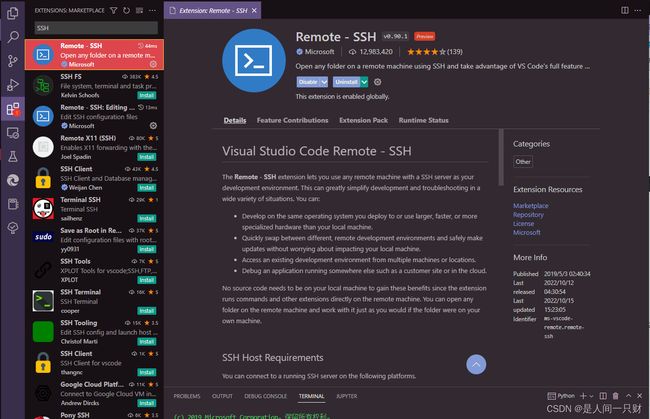Clear extension search results icon
The width and height of the screenshot is (650, 419).
(140, 10)
